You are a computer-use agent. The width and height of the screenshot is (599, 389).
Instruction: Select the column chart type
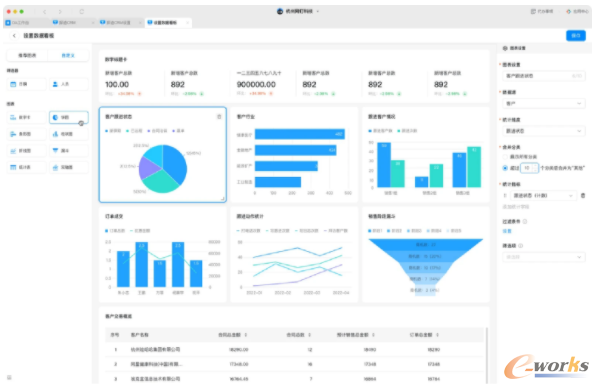point(69,134)
